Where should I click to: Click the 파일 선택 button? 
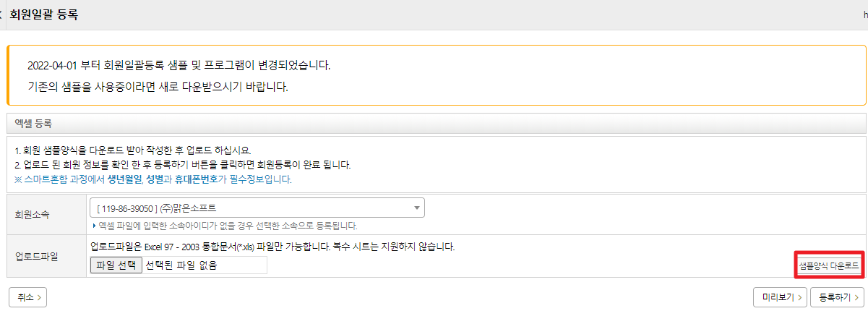point(116,265)
